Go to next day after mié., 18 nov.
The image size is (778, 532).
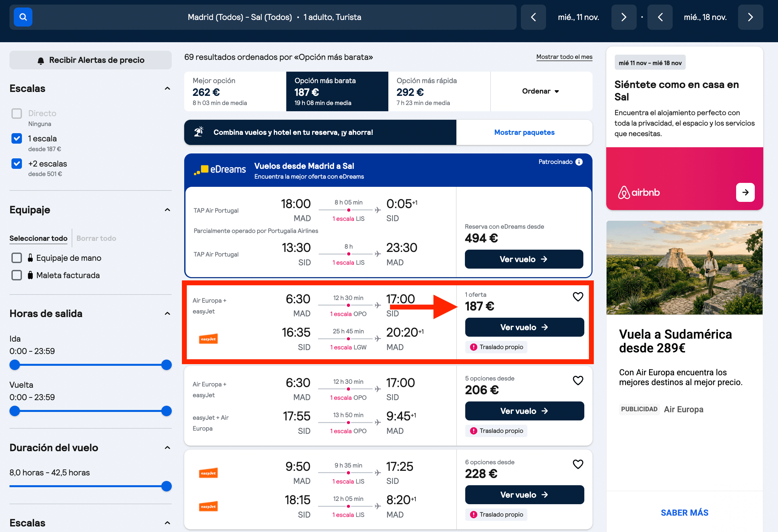[750, 17]
